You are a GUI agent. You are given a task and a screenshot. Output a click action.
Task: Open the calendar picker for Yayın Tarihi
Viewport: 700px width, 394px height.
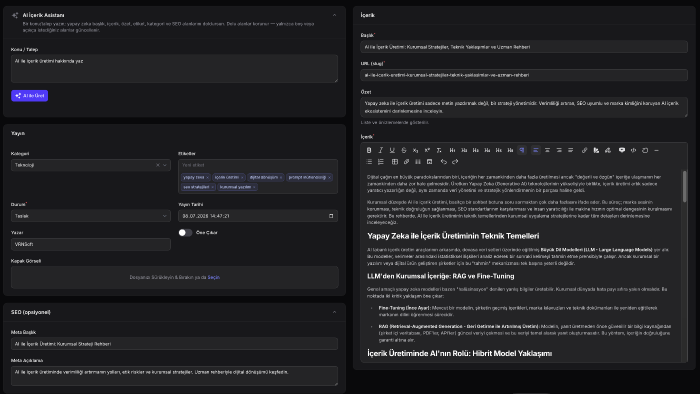pyautogui.click(x=331, y=216)
